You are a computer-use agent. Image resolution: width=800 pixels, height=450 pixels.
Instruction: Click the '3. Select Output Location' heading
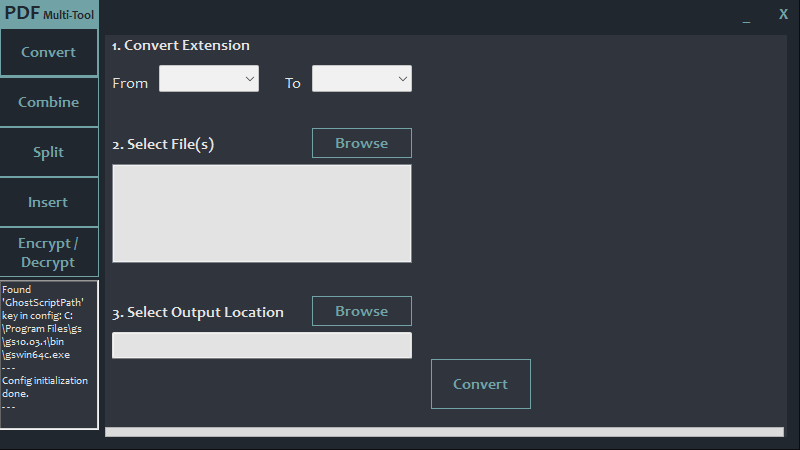(197, 312)
